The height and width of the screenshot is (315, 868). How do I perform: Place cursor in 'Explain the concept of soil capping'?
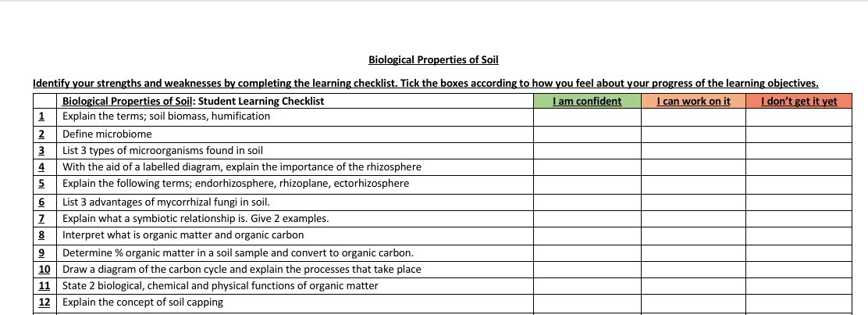click(142, 302)
